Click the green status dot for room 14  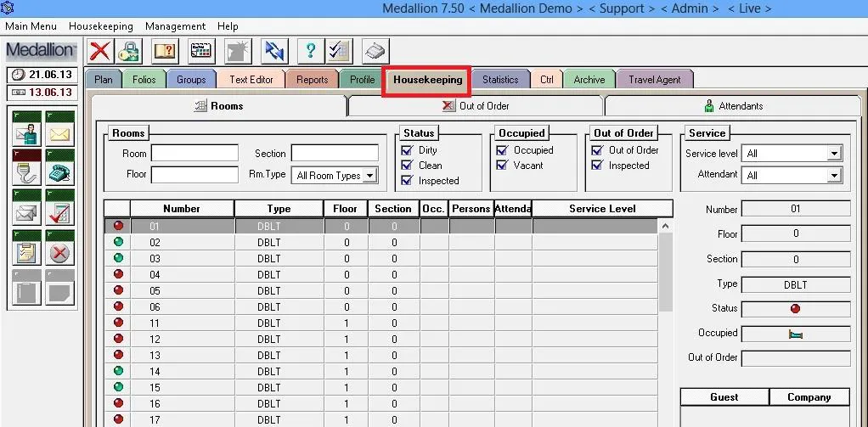coord(118,371)
